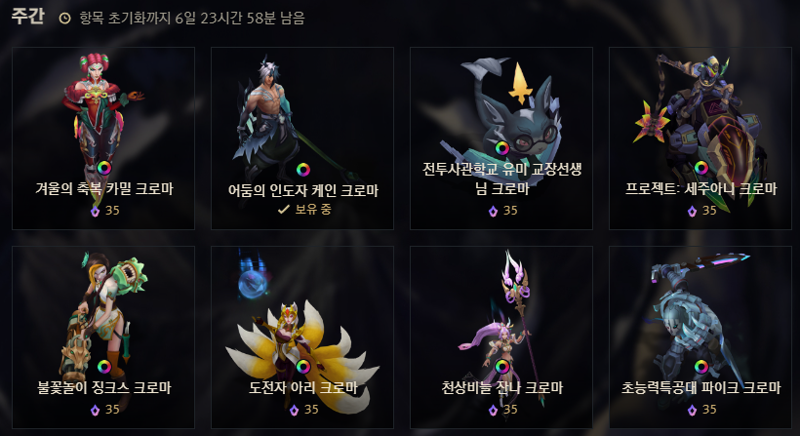Click the chroma wheel icon on 프로젝트: 세주아니
Screen dimensions: 800x436
(x=701, y=168)
